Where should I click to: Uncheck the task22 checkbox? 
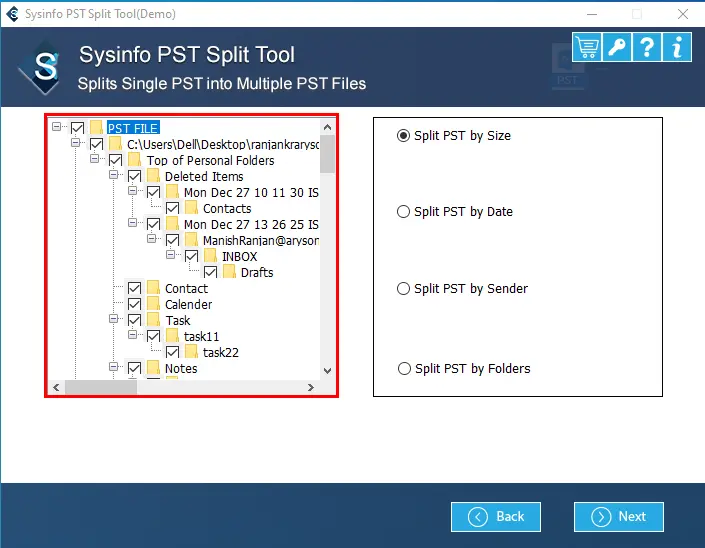173,352
